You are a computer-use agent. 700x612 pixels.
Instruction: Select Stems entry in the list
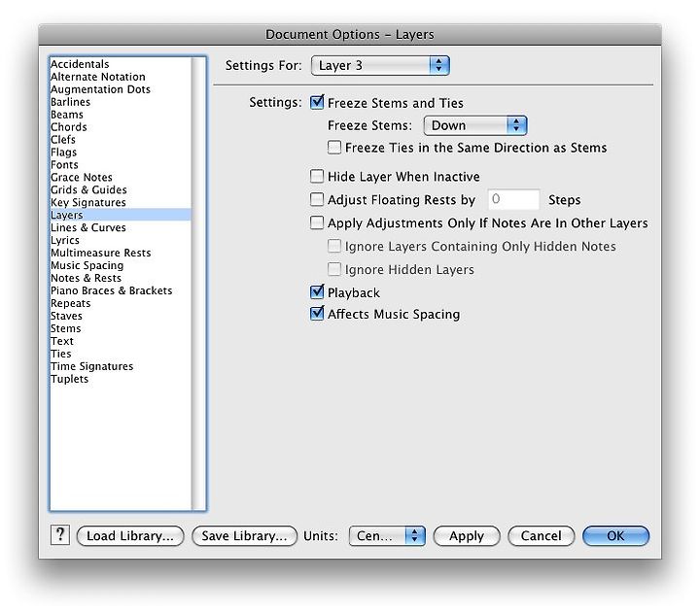click(121, 328)
